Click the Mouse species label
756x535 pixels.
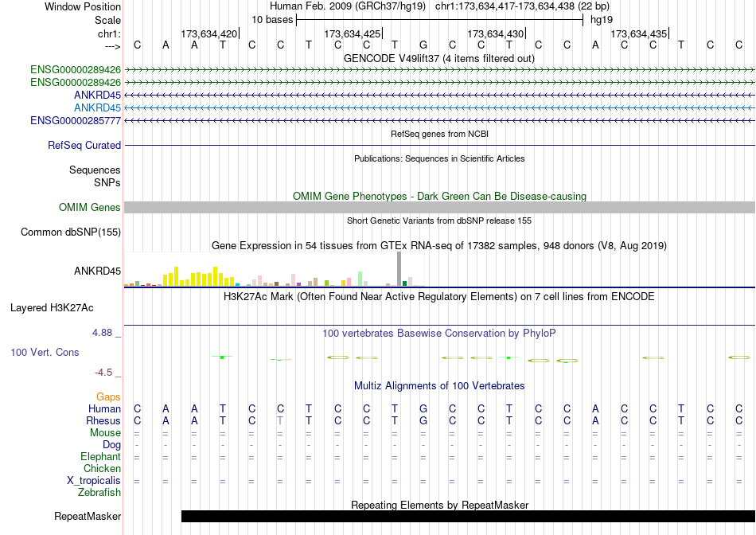tap(105, 433)
